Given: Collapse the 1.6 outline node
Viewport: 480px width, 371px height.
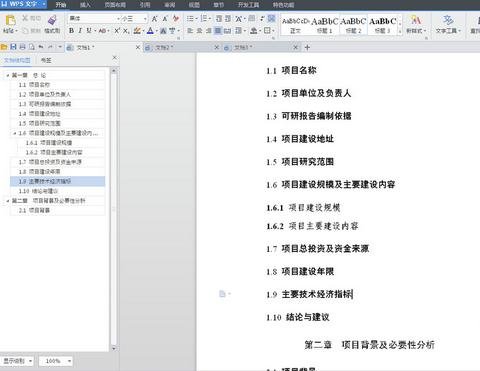Looking at the screenshot, I should tap(15, 133).
